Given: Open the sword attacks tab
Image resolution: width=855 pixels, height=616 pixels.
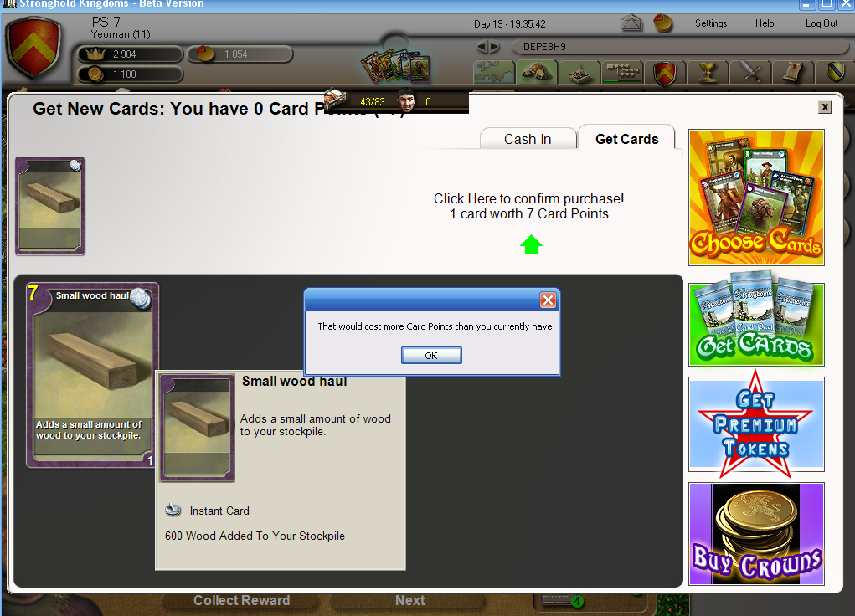Looking at the screenshot, I should point(750,72).
